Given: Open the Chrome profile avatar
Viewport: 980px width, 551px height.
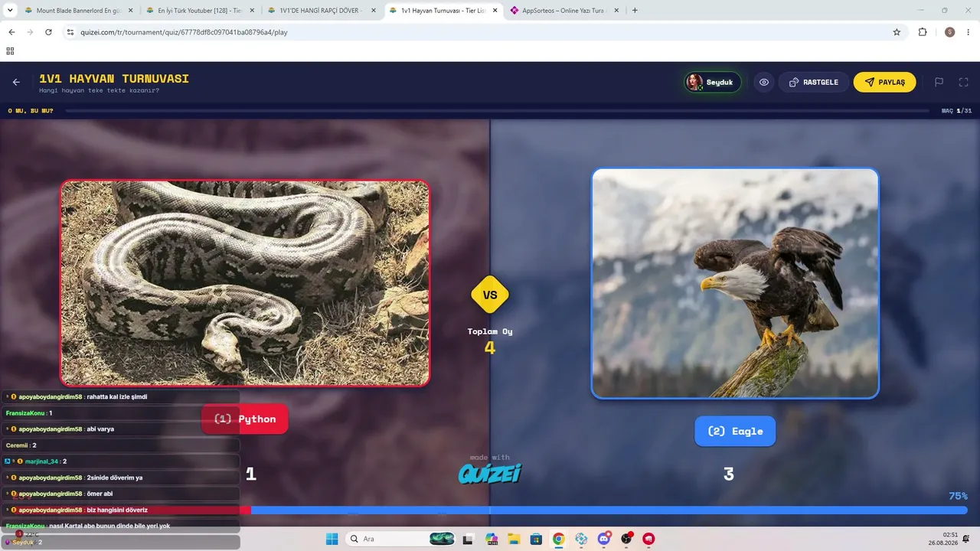Looking at the screenshot, I should 949,32.
